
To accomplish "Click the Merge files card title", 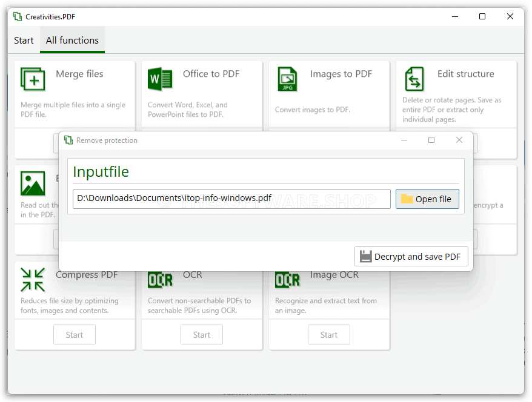I will pos(79,74).
